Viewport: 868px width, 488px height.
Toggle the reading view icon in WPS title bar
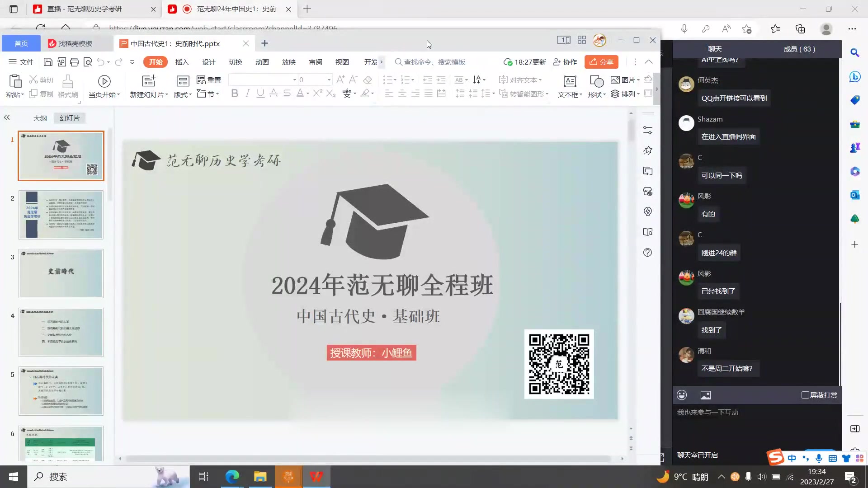click(x=563, y=40)
